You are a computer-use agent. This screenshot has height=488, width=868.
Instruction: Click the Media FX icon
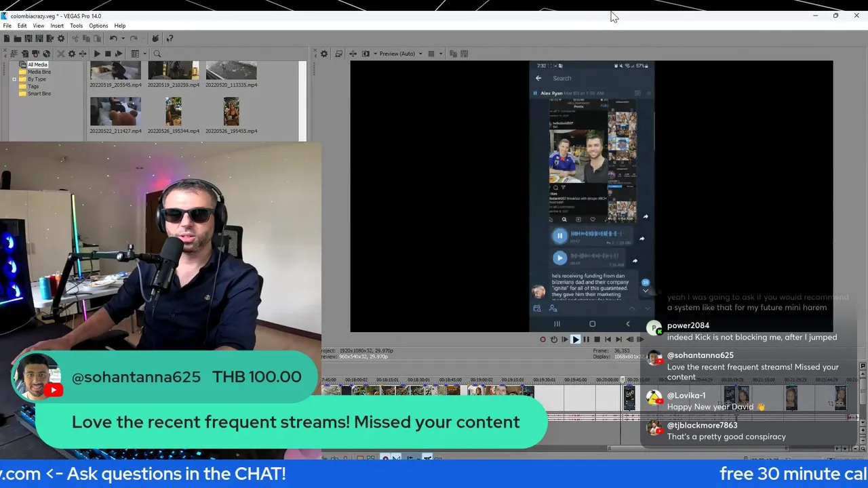pyautogui.click(x=82, y=54)
